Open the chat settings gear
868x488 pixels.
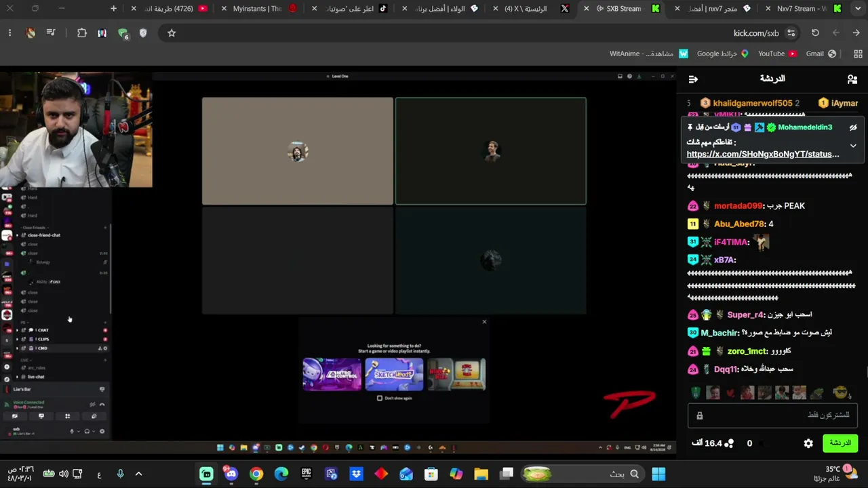click(x=808, y=443)
